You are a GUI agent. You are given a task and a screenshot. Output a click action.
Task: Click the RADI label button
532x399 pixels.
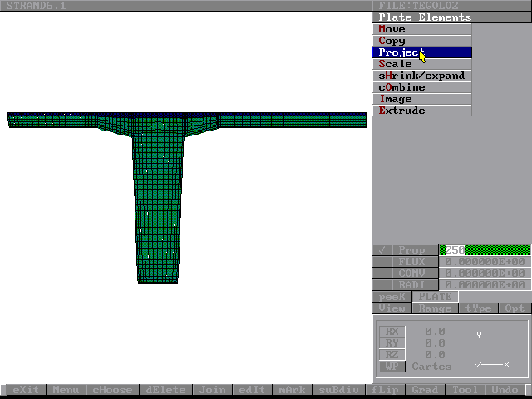pyautogui.click(x=416, y=284)
